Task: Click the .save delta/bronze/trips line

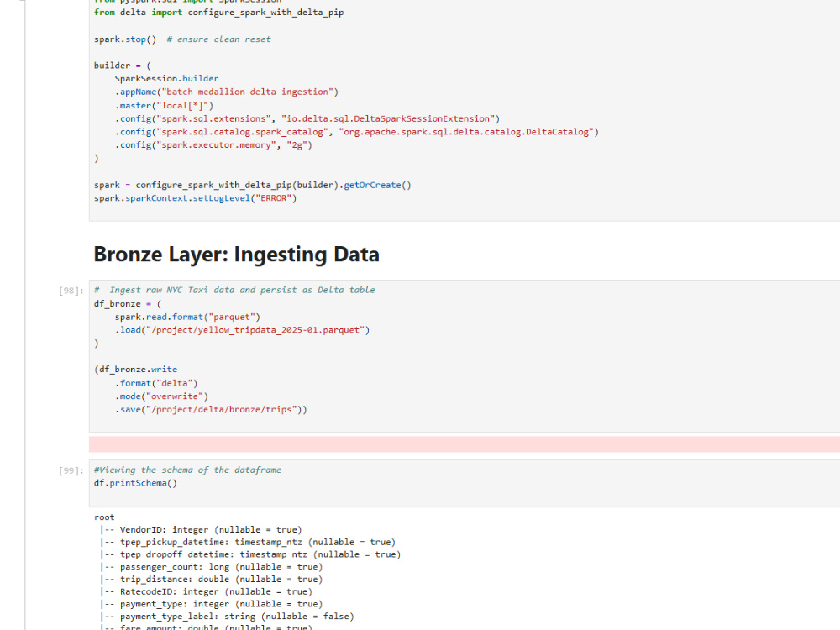Action: pos(211,409)
